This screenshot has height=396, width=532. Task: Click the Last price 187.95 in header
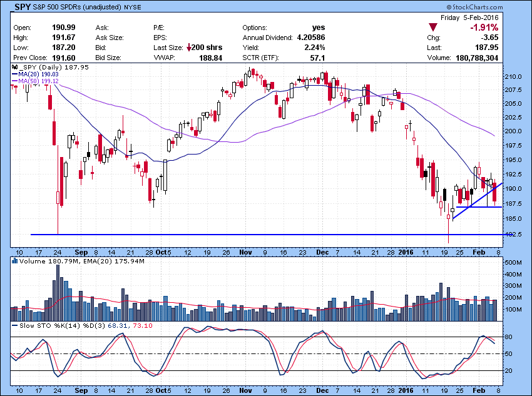click(486, 48)
